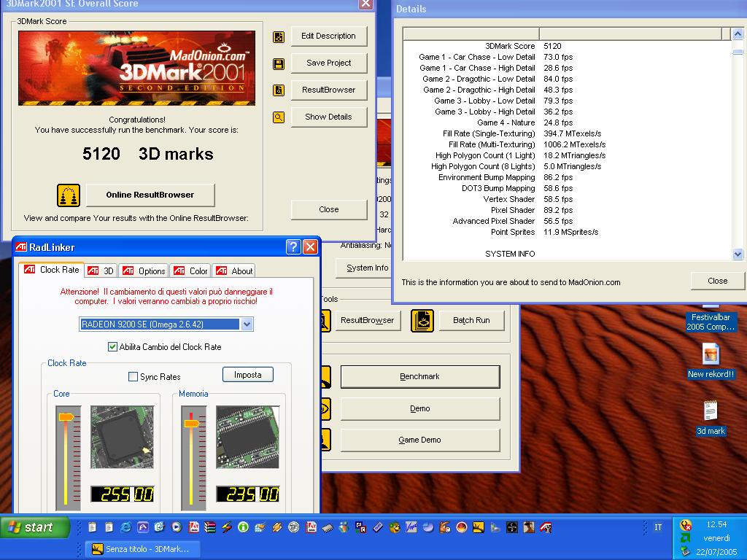This screenshot has width=747, height=560.
Task: Start the Benchmark button
Action: [420, 377]
